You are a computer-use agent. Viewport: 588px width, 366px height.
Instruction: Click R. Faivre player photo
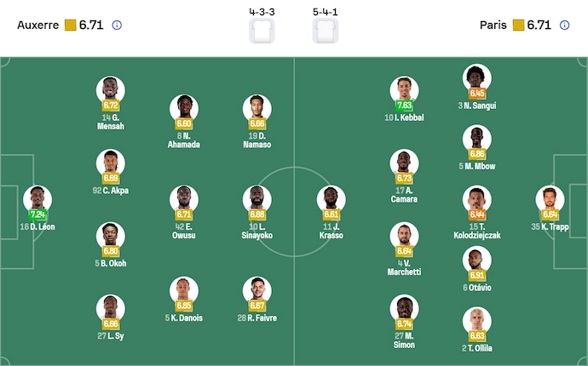pyautogui.click(x=257, y=290)
